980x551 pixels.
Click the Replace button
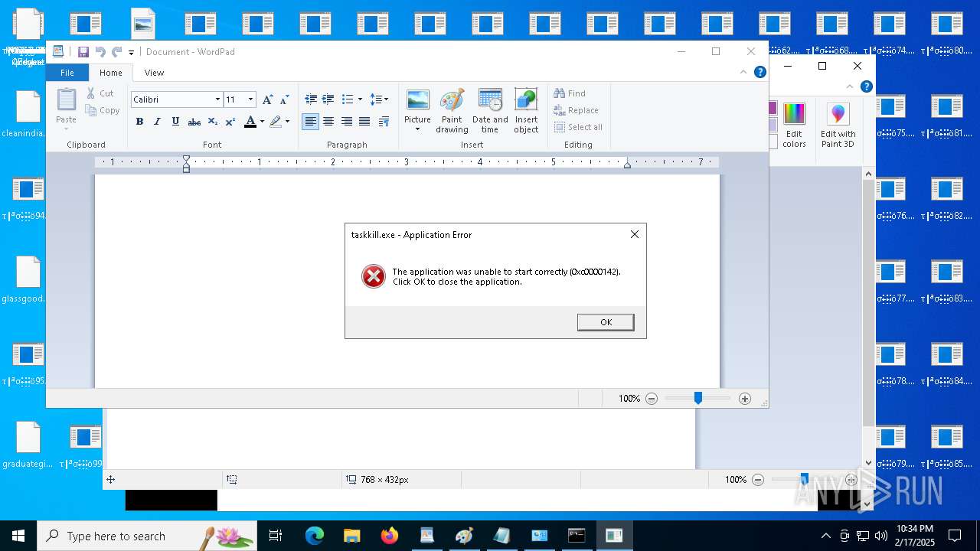577,110
